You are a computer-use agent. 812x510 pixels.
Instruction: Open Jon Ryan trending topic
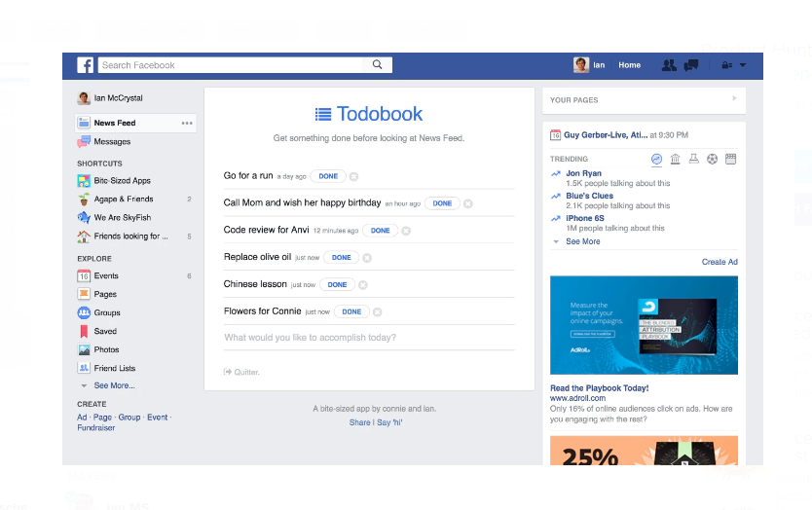[x=583, y=173]
